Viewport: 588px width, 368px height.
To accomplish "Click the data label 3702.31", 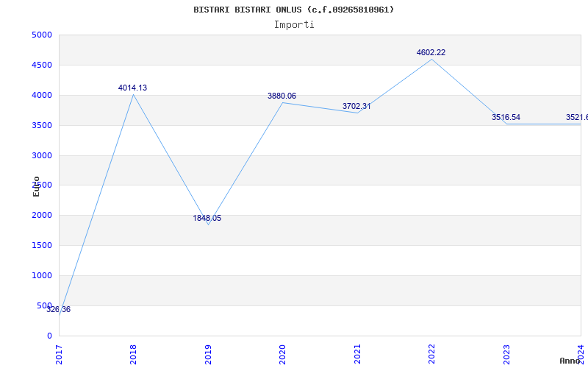I will (356, 106).
